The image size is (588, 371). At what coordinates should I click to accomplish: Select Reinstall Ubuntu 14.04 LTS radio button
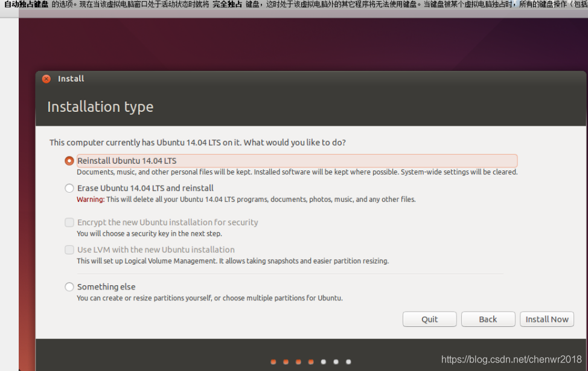(x=69, y=161)
